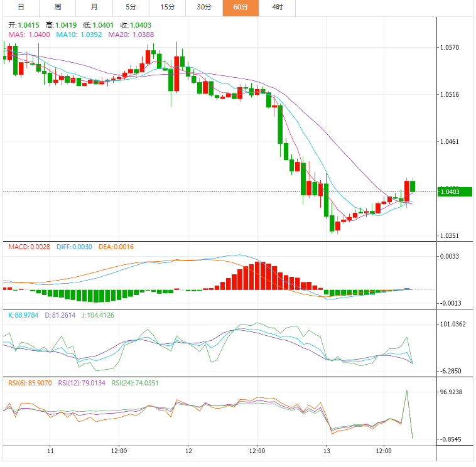This screenshot has height=467, width=476.
Task: Click the -0.0013 MACD axis label
Action: [x=450, y=303]
